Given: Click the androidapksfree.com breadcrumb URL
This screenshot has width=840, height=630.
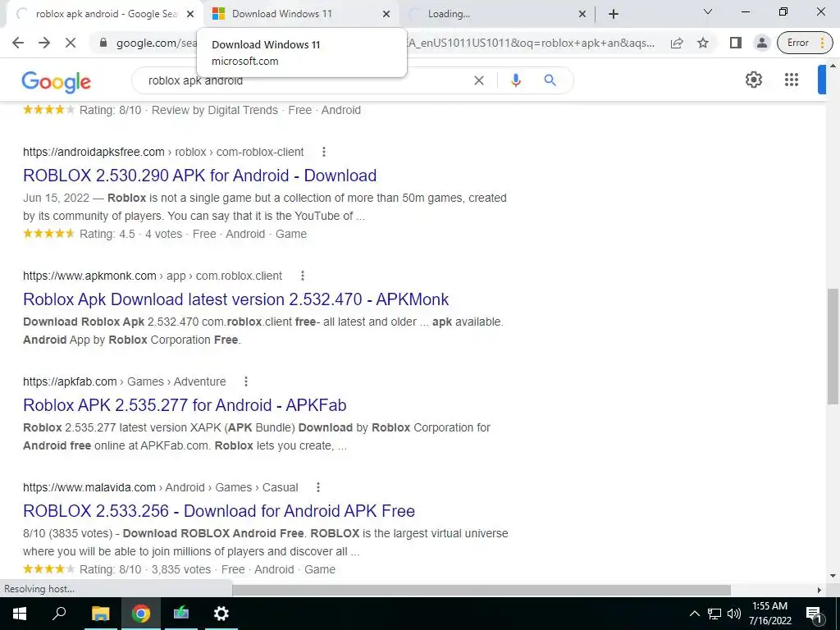Looking at the screenshot, I should click(163, 152).
